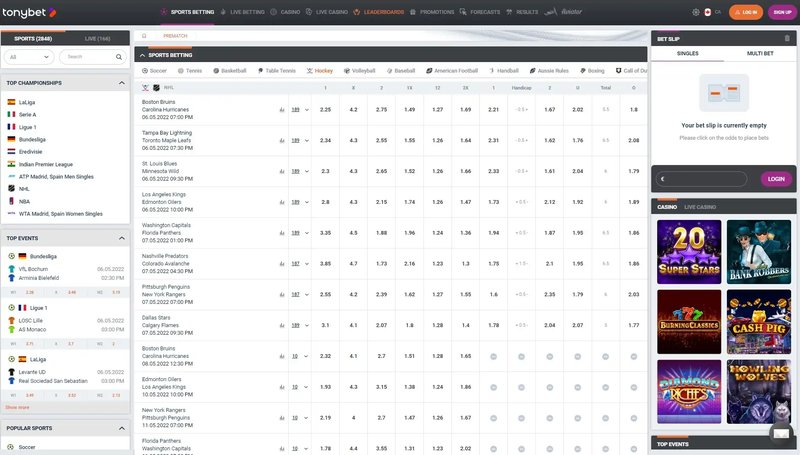This screenshot has width=800, height=455.
Task: Open the home icon beside Prematch
Action: (144, 35)
